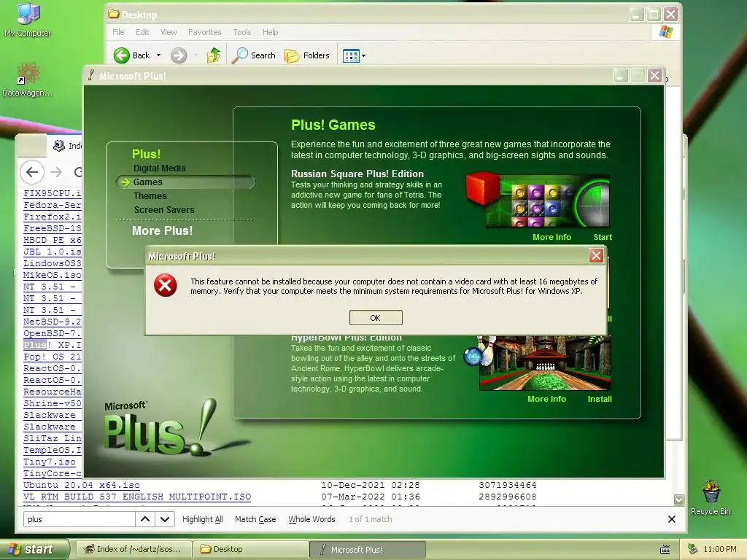The image size is (747, 560).
Task: Click the 11:00 PM clock
Action: tap(720, 549)
